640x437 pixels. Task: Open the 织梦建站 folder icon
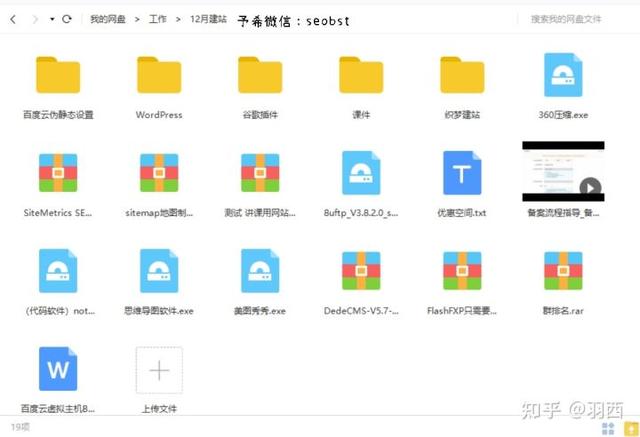(x=462, y=75)
